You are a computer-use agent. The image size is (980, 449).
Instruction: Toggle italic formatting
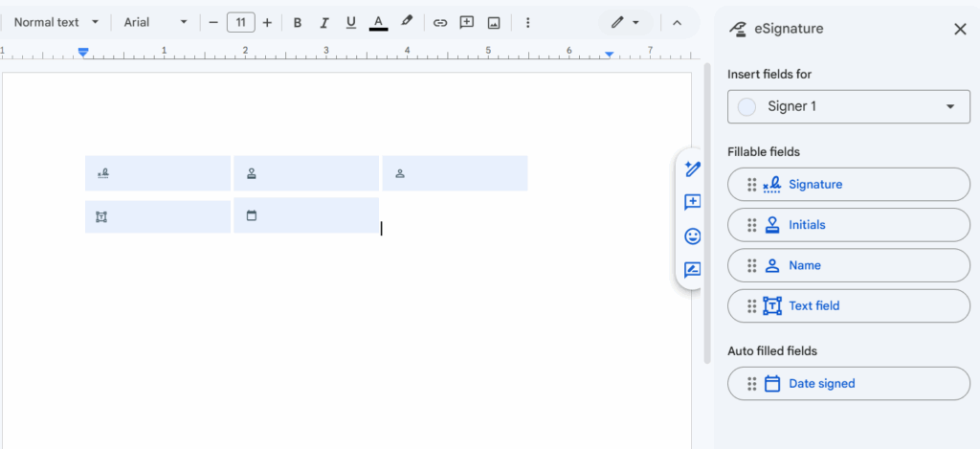[x=323, y=23]
